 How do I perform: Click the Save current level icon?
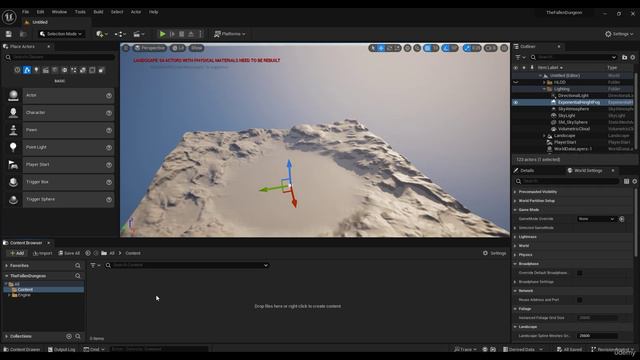point(9,34)
